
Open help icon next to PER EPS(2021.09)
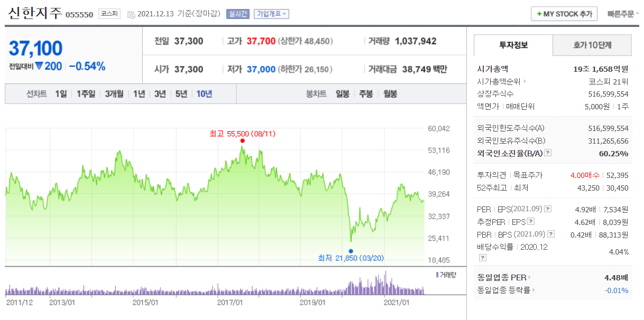548,209
